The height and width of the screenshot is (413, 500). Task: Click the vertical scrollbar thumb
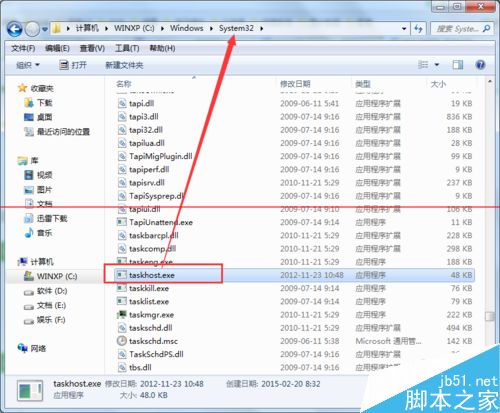489,316
